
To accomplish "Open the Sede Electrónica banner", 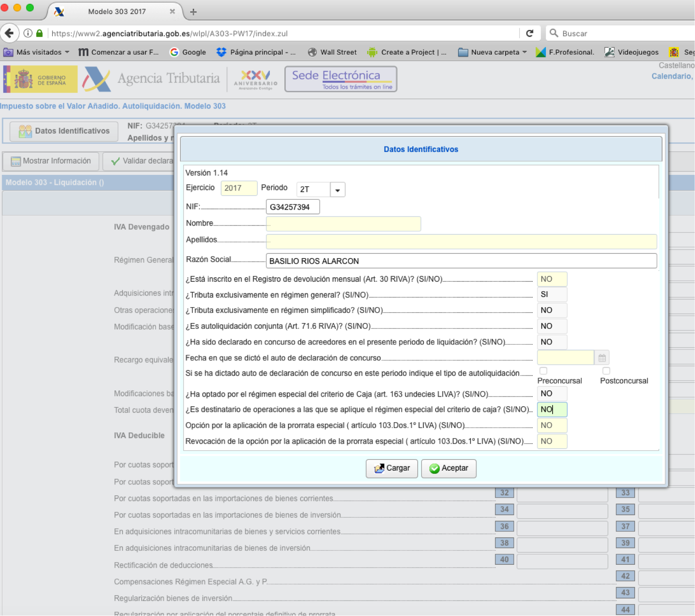I will click(341, 79).
